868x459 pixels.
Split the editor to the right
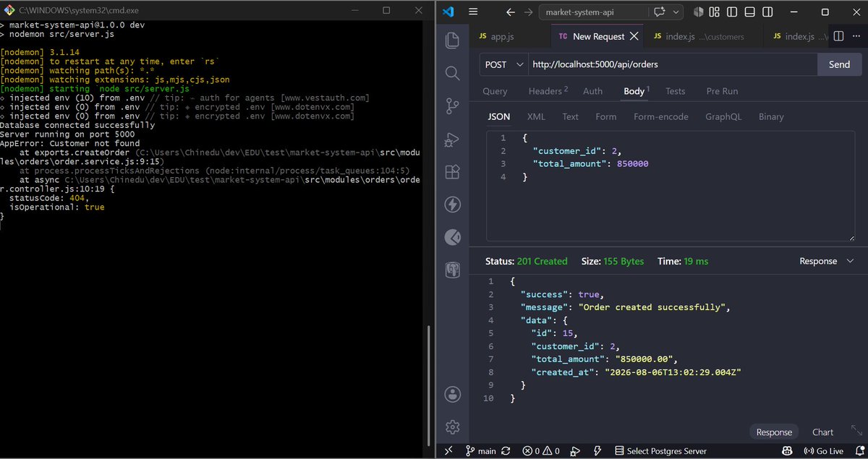838,37
